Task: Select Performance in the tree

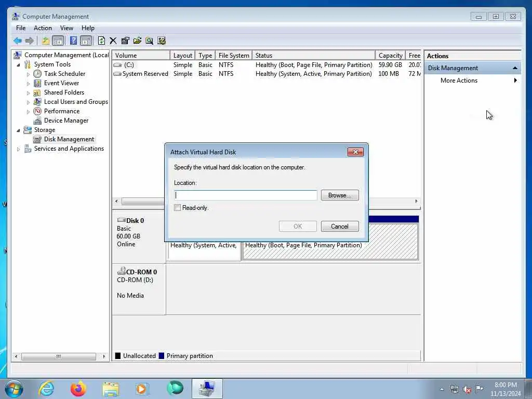Action: (x=62, y=111)
